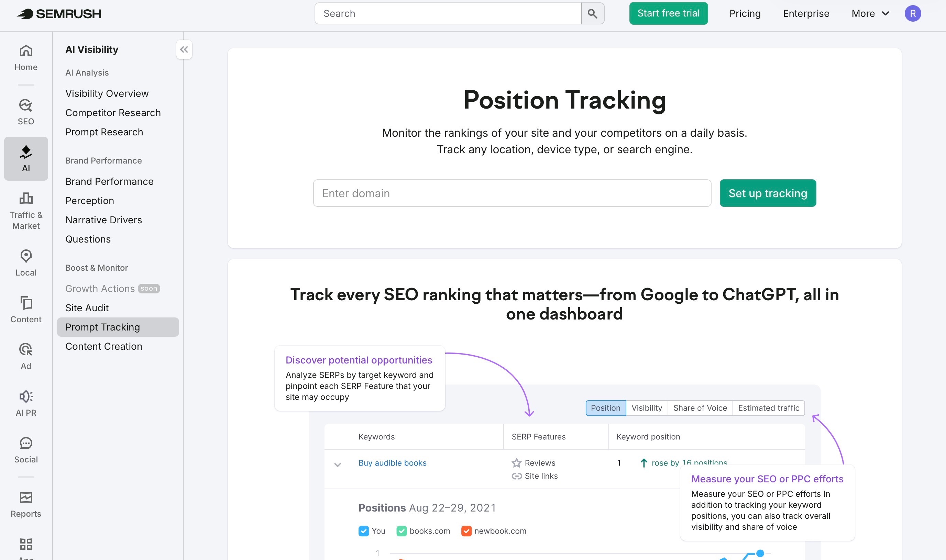Open the AI PR toolkit icon
Image resolution: width=946 pixels, height=560 pixels.
[26, 403]
